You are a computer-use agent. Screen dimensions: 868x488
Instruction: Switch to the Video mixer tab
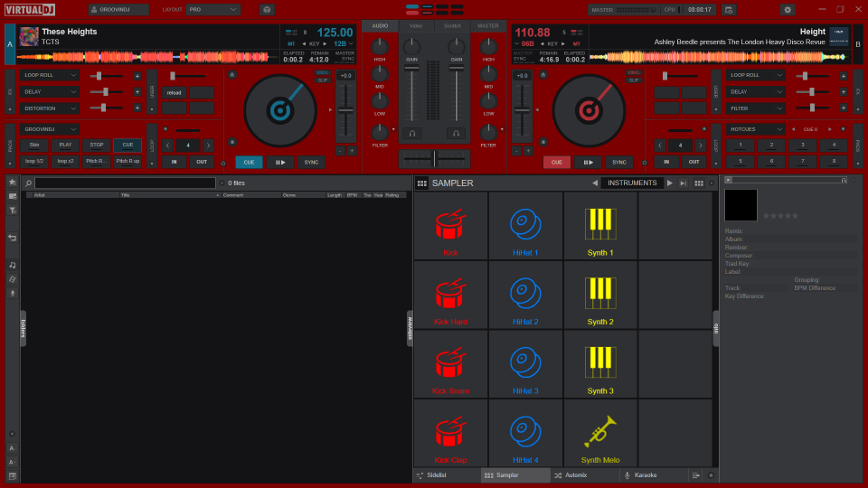[416, 26]
